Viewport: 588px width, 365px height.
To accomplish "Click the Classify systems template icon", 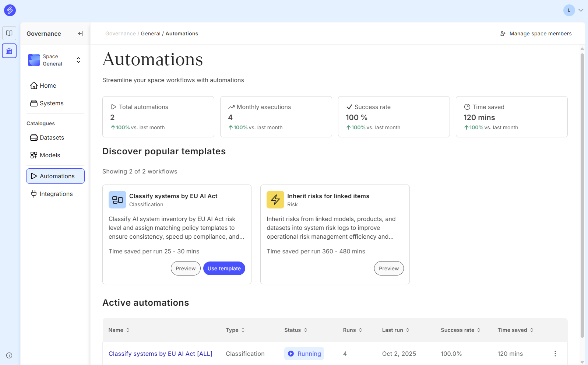I will [x=117, y=200].
